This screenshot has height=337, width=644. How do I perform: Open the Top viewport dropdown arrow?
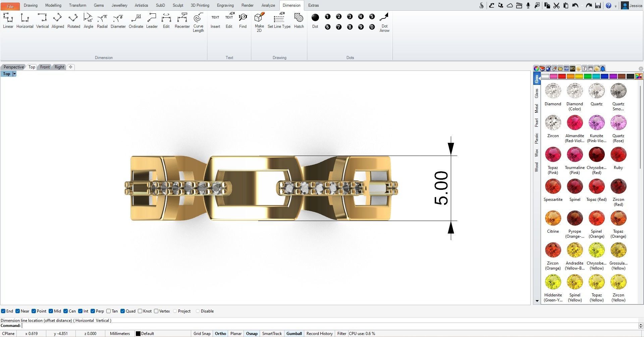[x=14, y=74]
